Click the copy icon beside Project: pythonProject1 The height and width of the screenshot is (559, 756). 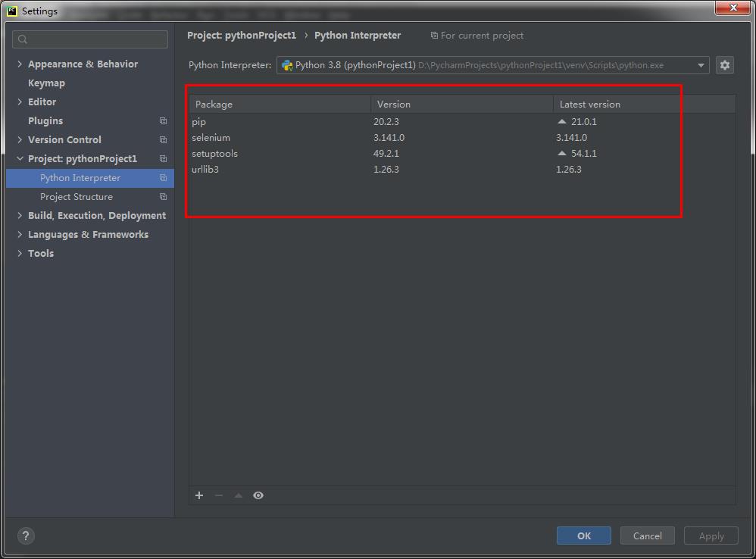[x=164, y=158]
